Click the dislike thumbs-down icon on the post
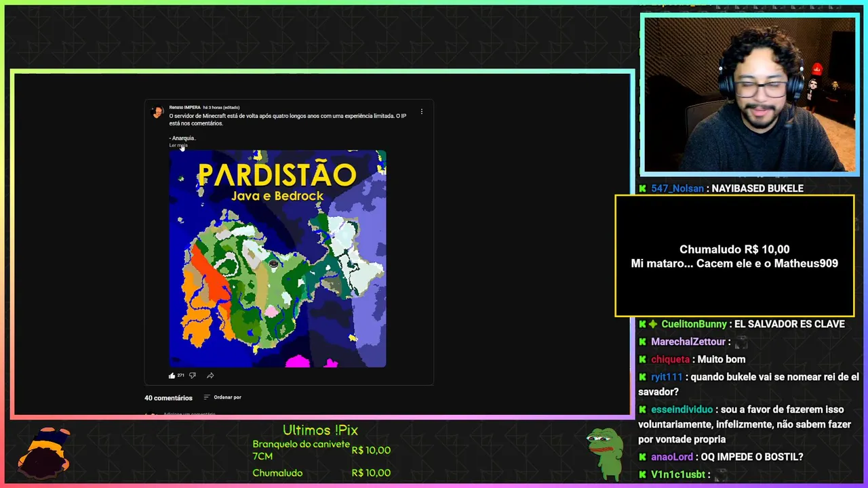The width and height of the screenshot is (868, 488). [193, 375]
